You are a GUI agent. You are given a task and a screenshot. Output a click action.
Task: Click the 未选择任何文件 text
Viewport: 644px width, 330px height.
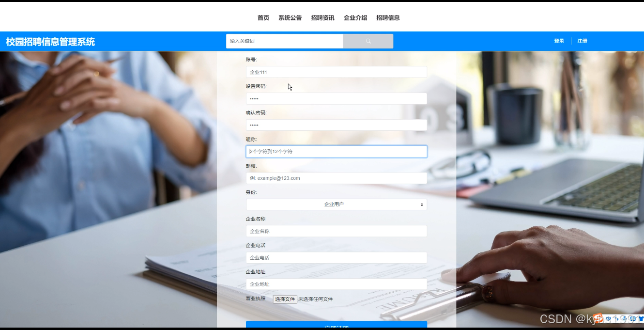click(x=315, y=299)
